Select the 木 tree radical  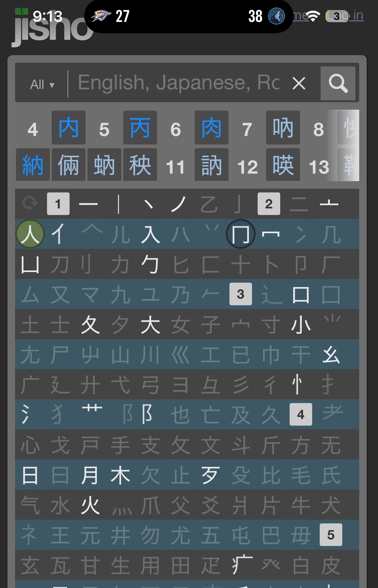pos(120,475)
